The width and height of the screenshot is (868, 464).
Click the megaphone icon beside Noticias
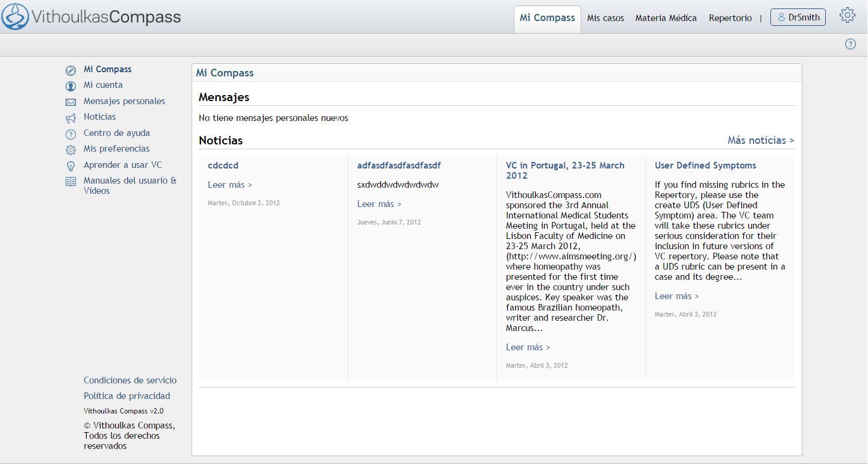pyautogui.click(x=71, y=118)
